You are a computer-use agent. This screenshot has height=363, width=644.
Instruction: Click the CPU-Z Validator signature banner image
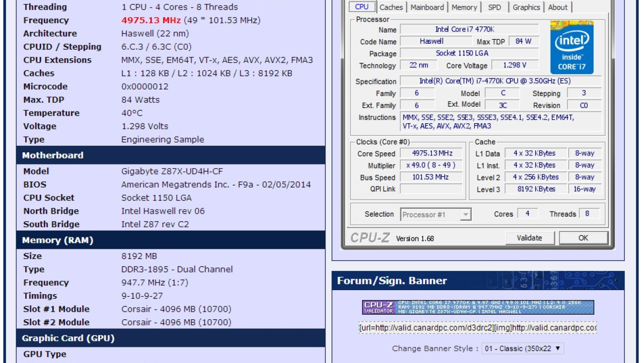coord(478,307)
